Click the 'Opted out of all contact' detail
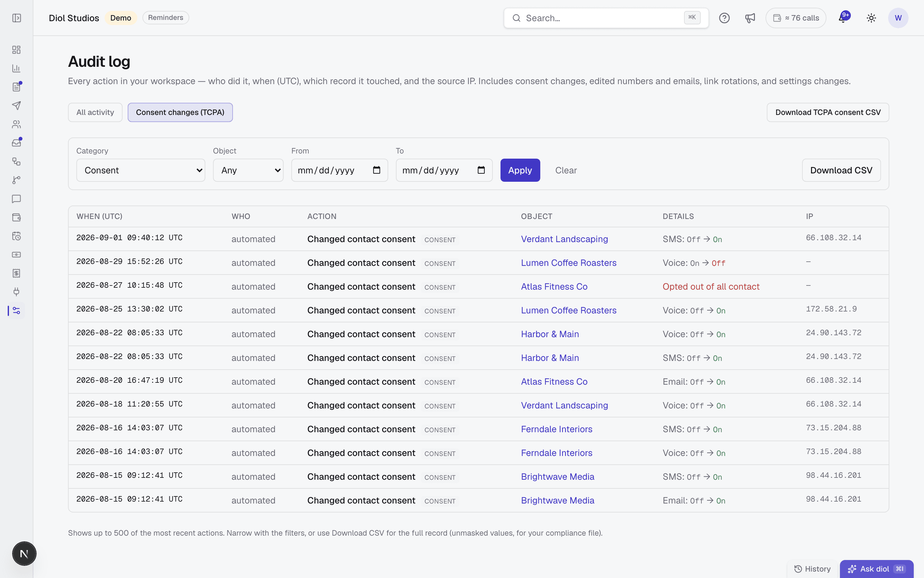 click(711, 286)
